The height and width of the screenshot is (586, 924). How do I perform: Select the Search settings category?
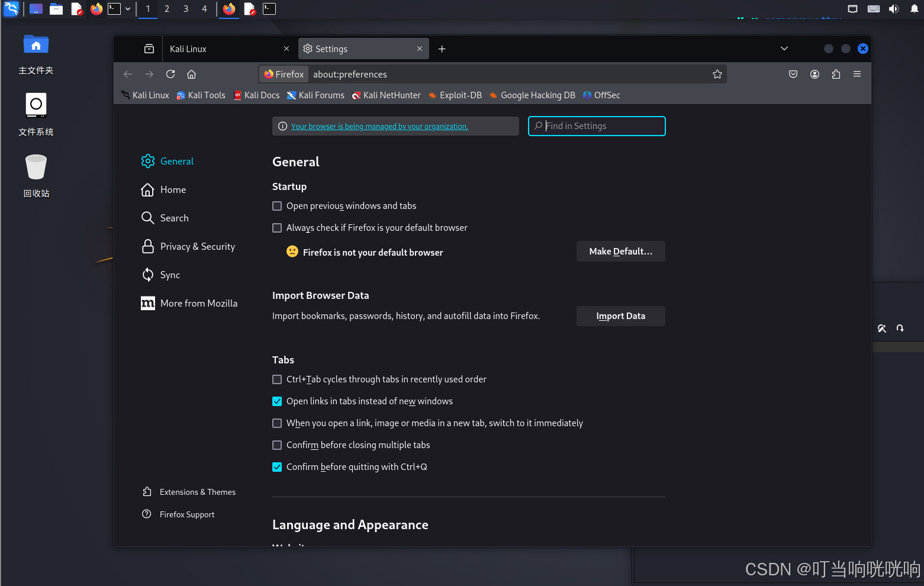[165, 218]
